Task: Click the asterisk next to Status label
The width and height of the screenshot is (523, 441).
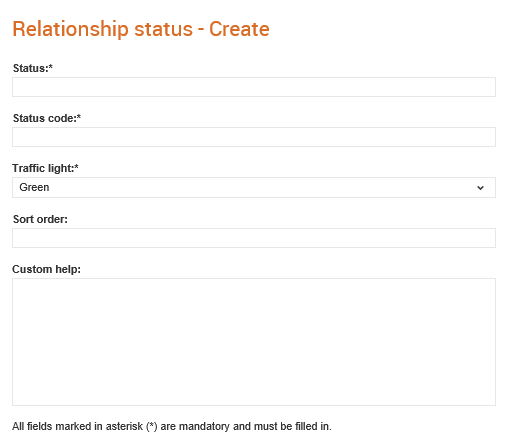Action: tap(51, 67)
